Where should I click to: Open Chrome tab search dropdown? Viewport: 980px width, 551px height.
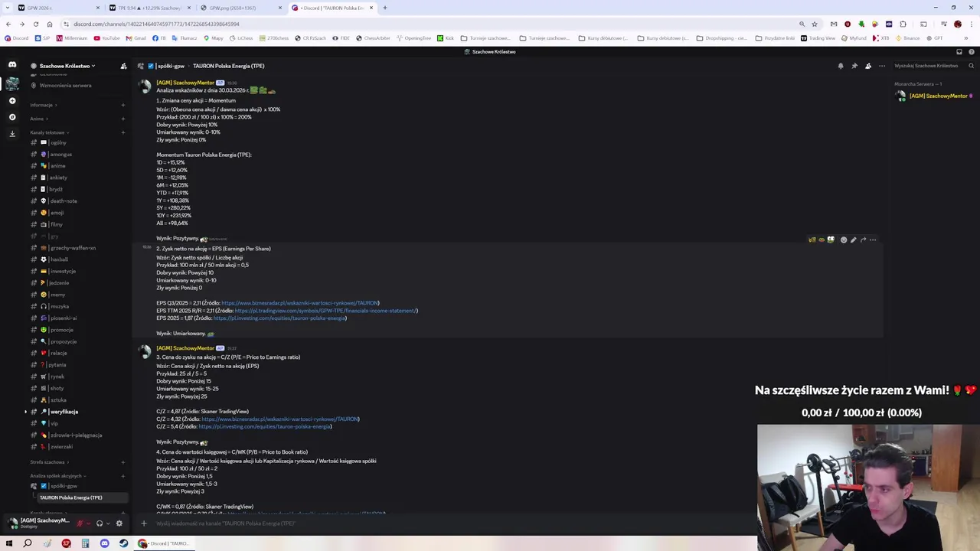8,8
